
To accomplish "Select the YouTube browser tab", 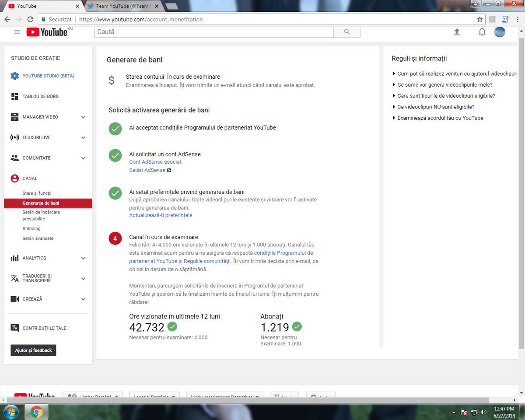I will [x=42, y=6].
